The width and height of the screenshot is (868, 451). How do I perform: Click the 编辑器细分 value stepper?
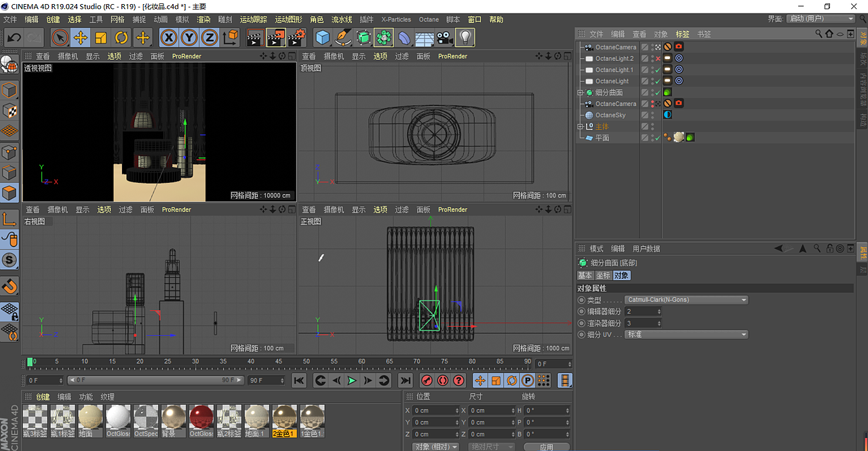coord(658,311)
